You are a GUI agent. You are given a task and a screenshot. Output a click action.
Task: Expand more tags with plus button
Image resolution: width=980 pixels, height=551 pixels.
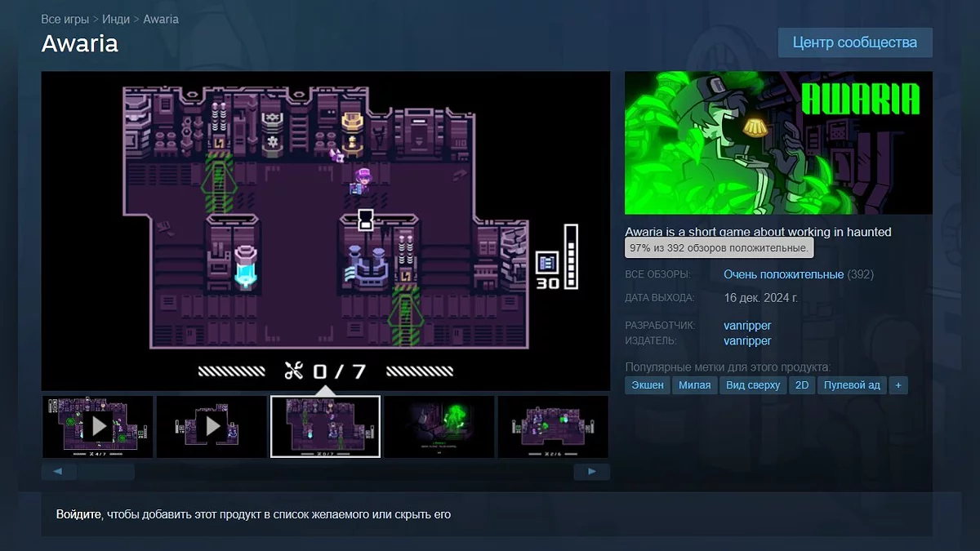[x=898, y=384]
